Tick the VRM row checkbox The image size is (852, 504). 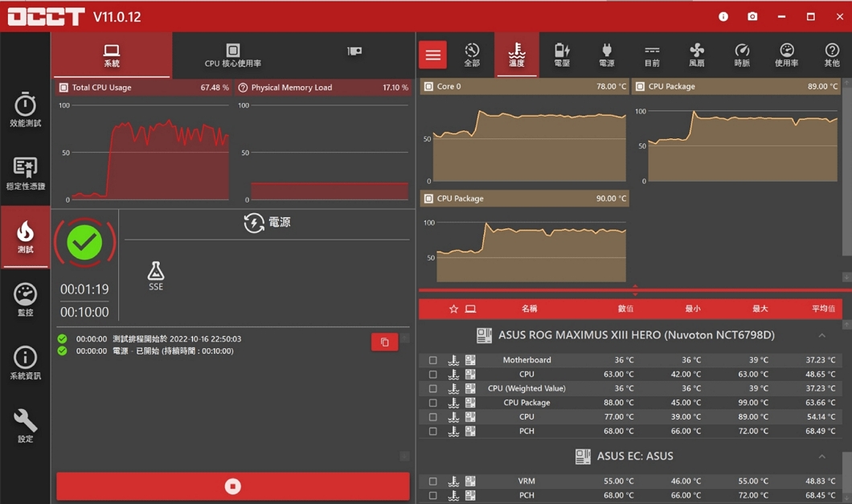(x=433, y=481)
